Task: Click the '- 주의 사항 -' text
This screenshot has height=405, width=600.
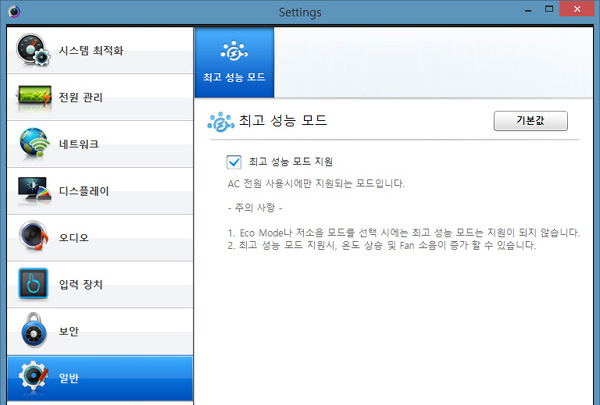Action: pyautogui.click(x=255, y=208)
